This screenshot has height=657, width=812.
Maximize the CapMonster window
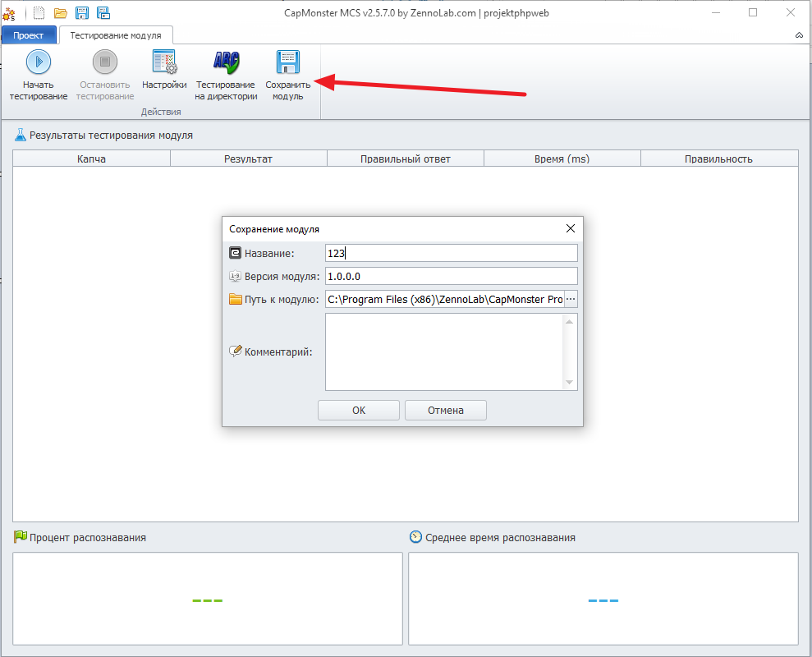point(753,13)
